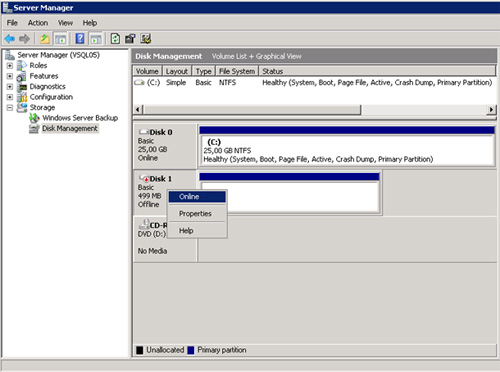The image size is (500, 372).
Task: Click the Properties toolbar icon next to Refresh
Action: tap(130, 39)
